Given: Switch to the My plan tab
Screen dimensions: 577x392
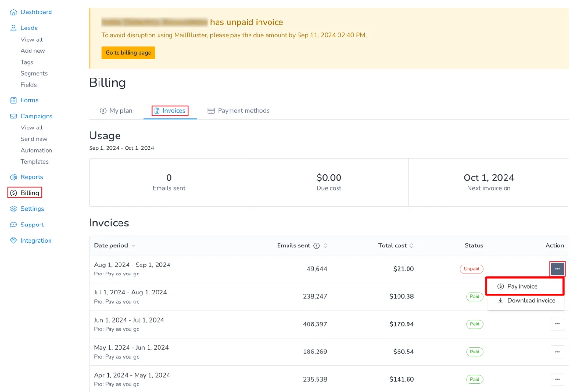Looking at the screenshot, I should pos(116,110).
